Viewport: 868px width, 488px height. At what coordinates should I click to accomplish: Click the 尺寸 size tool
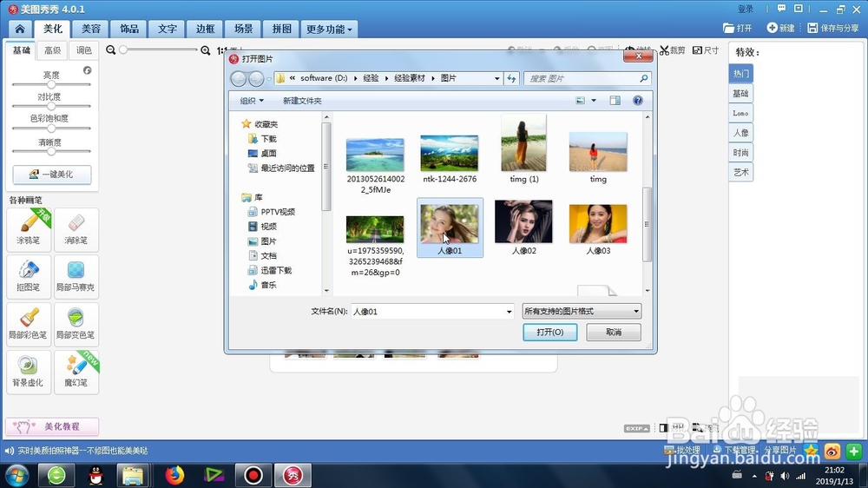[x=706, y=50]
